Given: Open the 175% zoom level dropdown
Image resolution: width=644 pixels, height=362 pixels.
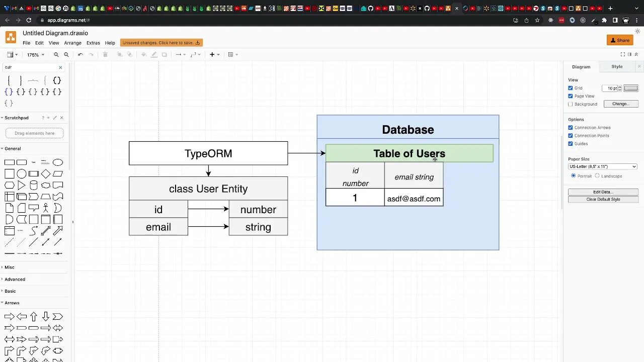Looking at the screenshot, I should [x=35, y=55].
